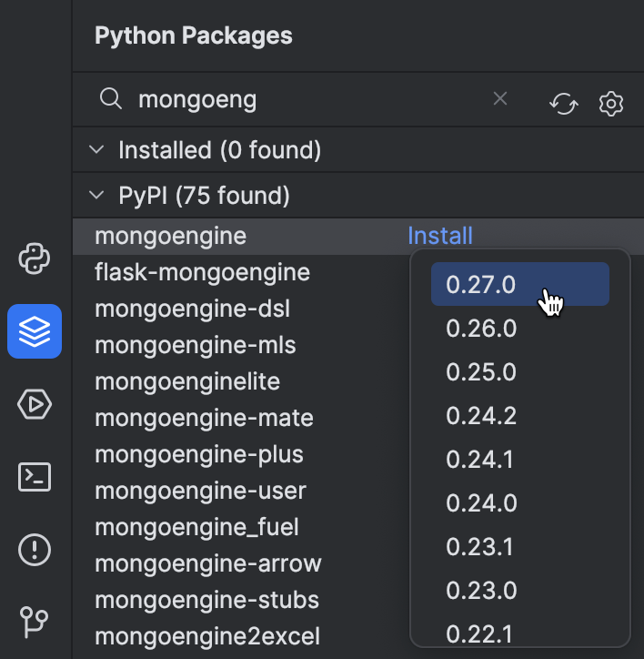The height and width of the screenshot is (659, 644).
Task: Select the mongoengine-user package
Action: point(200,491)
